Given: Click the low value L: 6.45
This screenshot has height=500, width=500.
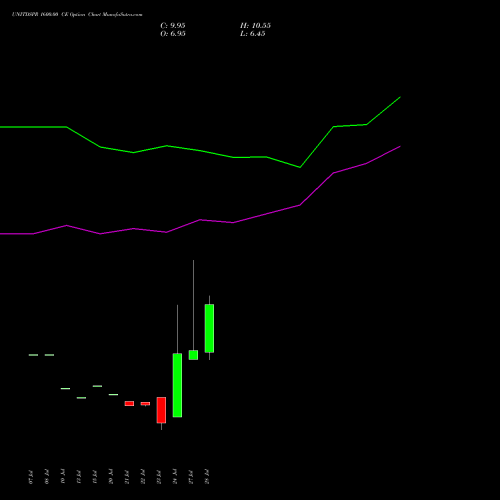Looking at the screenshot, I should [x=253, y=34].
